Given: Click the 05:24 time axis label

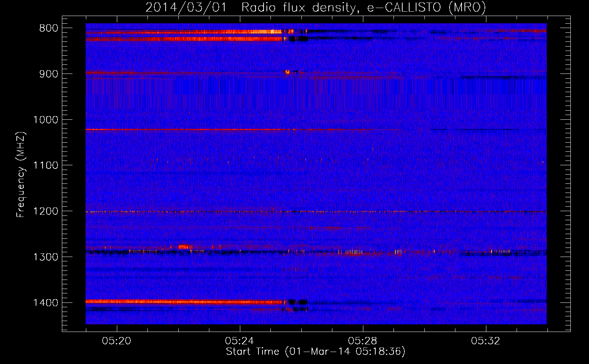Looking at the screenshot, I should click(240, 341).
